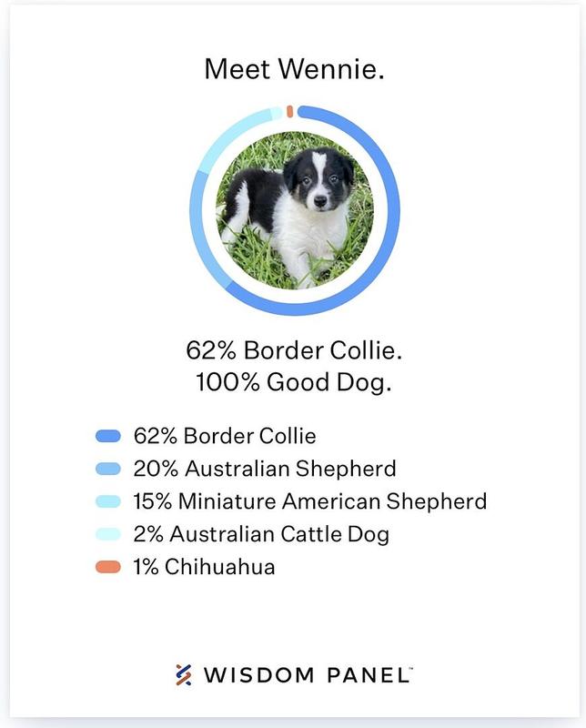Click the Miniature American Shepherd legend swatch
Screen dimensions: 586x728
point(107,501)
